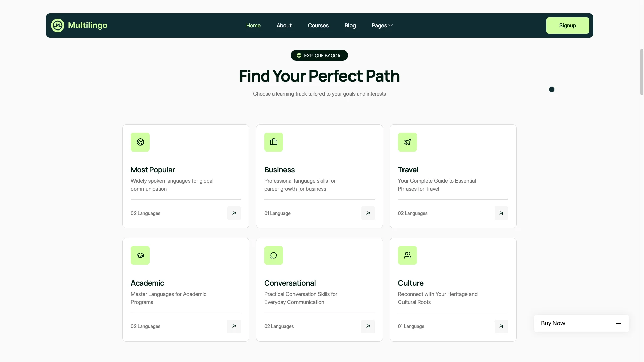
Task: Select the airplane icon on Travel card
Action: pyautogui.click(x=407, y=142)
